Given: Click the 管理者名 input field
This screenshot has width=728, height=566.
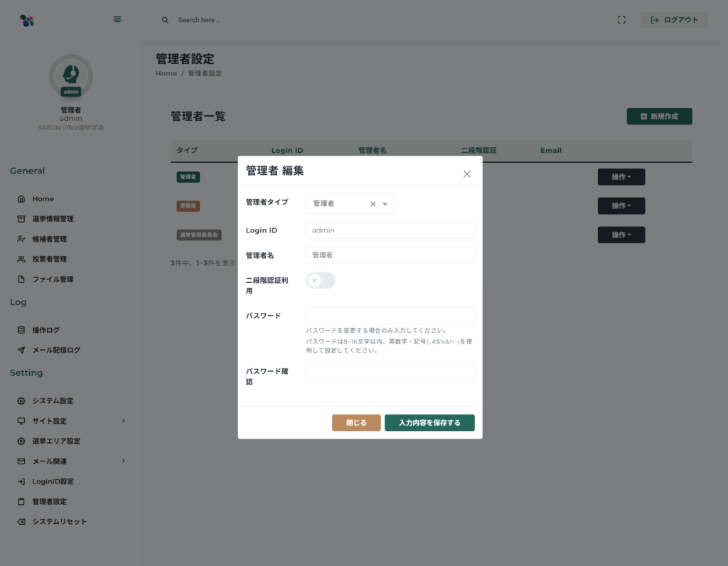Looking at the screenshot, I should (x=390, y=255).
